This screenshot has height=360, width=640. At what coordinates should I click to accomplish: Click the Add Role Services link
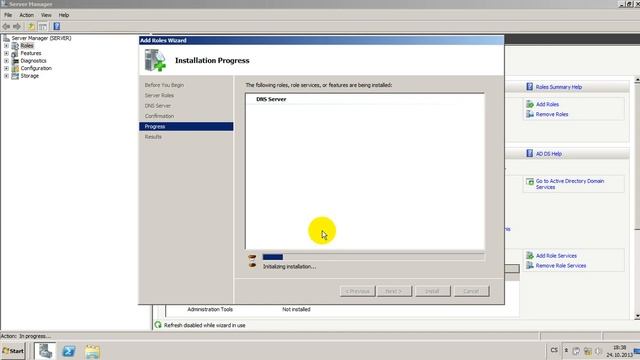click(556, 256)
